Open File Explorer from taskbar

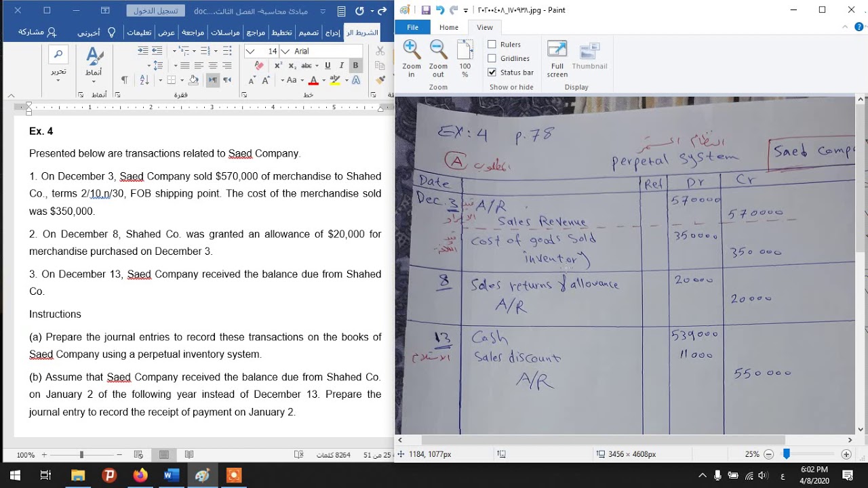click(77, 476)
